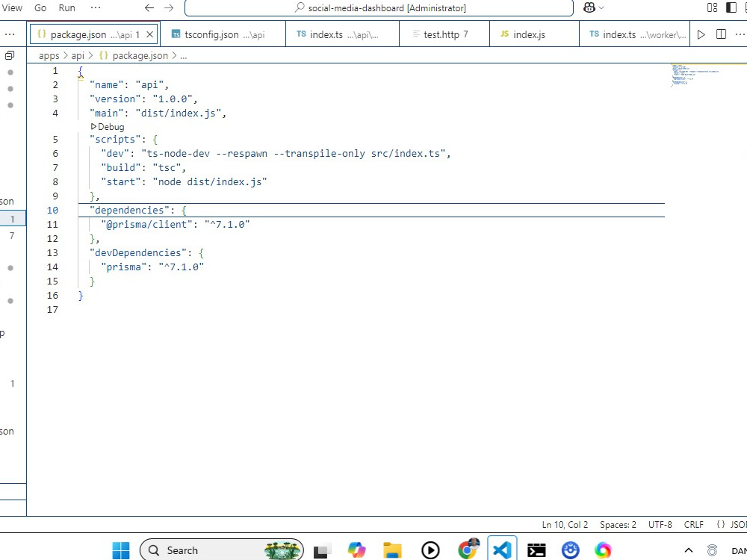This screenshot has height=560, width=747.
Task: Click the "@prisma/client" key text
Action: pos(146,224)
